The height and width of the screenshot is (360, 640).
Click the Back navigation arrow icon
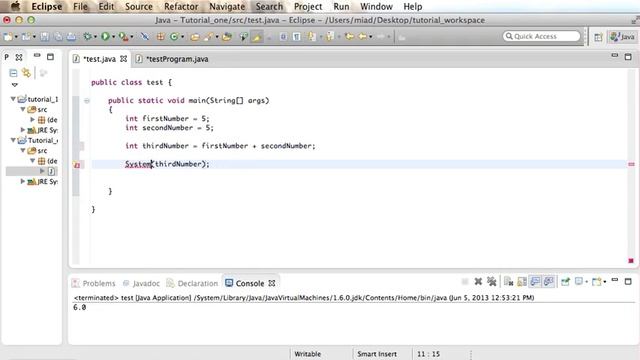pyautogui.click(x=362, y=37)
